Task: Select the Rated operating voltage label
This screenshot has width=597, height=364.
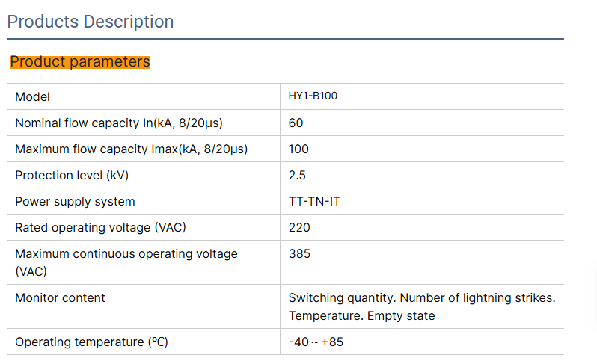Action: [x=99, y=227]
